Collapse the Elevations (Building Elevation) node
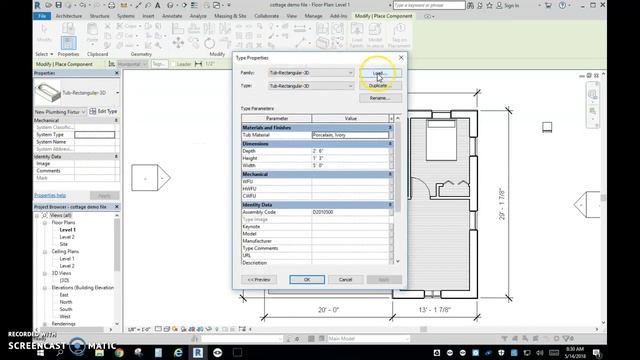This screenshot has width=640, height=360. click(45, 288)
